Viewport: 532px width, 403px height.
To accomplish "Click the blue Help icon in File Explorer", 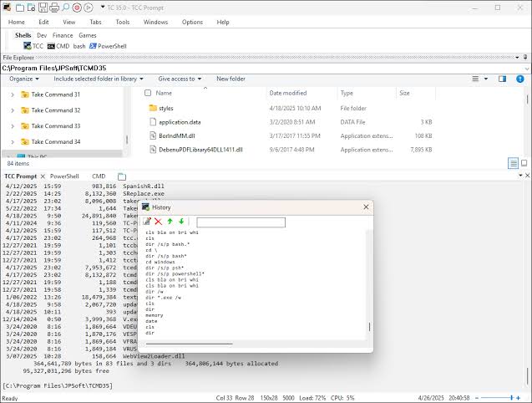I will (519, 79).
